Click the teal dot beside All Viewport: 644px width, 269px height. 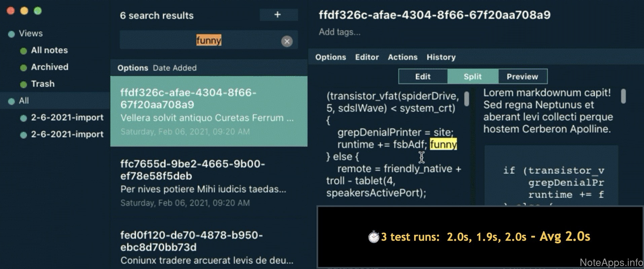coord(11,101)
